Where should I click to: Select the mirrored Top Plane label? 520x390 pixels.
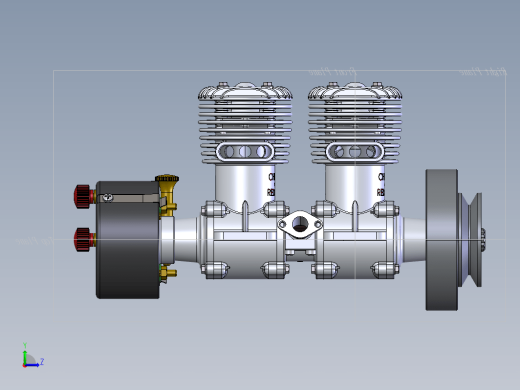pyautogui.click(x=34, y=241)
